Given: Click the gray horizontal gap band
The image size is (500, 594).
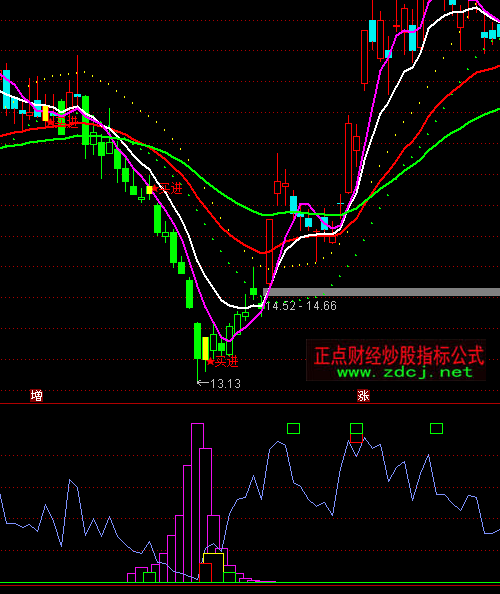Looking at the screenshot, I should [382, 292].
